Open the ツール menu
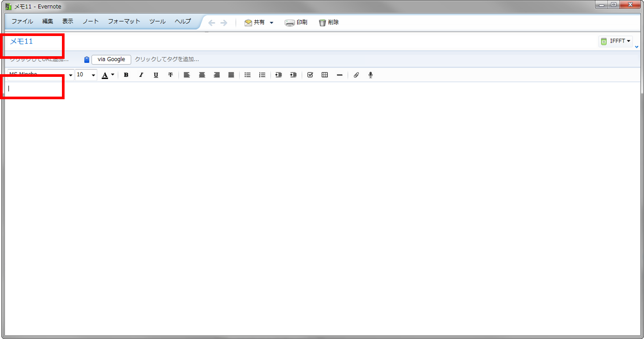 coord(157,21)
